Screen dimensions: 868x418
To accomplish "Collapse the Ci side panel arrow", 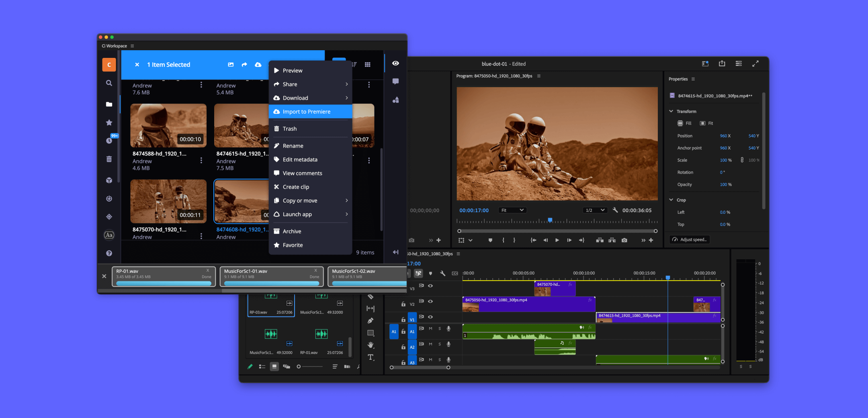I will point(395,252).
